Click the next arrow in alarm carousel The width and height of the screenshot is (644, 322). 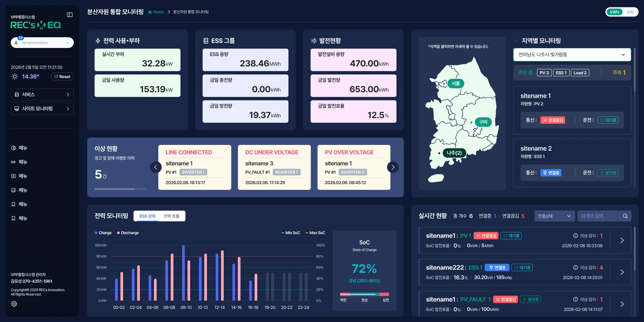[393, 167]
